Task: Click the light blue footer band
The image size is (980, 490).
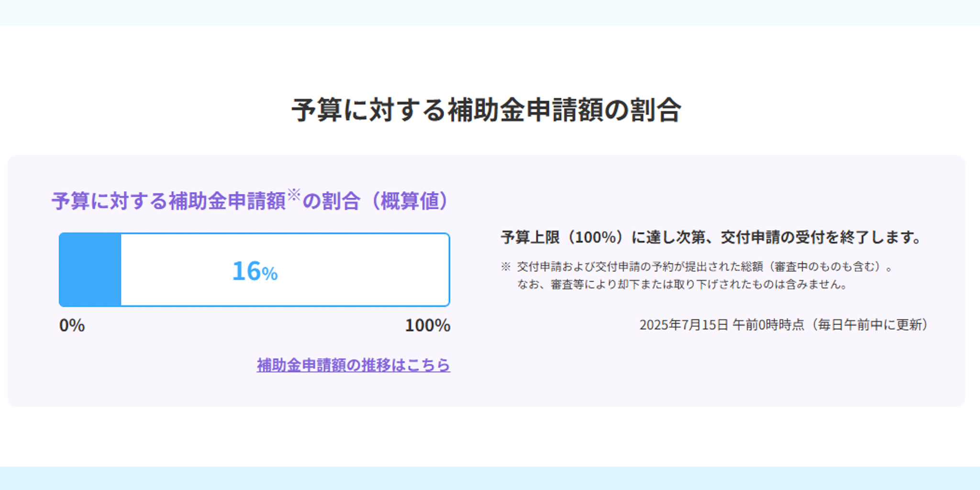Action: click(x=490, y=478)
